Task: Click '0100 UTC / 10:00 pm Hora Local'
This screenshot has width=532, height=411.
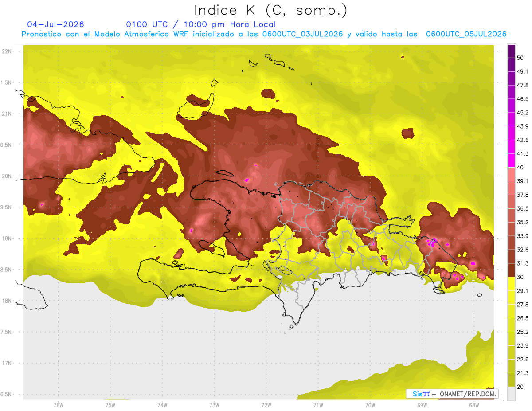Action: click(201, 24)
